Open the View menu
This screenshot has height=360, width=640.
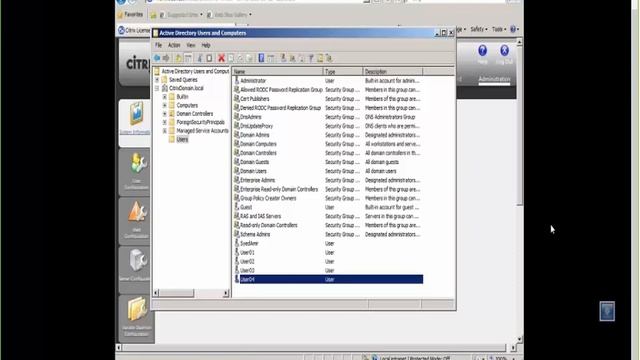pos(191,45)
